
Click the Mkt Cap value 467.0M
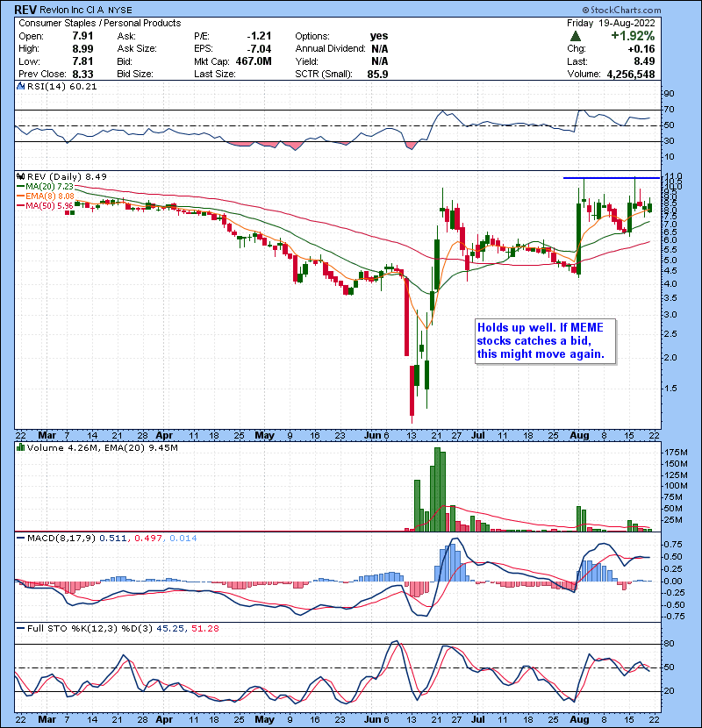point(254,61)
